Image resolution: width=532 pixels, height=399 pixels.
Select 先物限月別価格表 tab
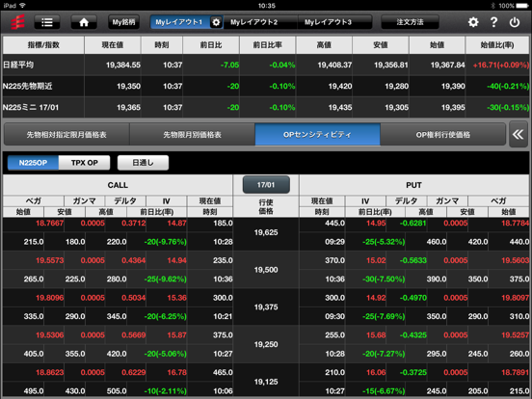pos(192,135)
